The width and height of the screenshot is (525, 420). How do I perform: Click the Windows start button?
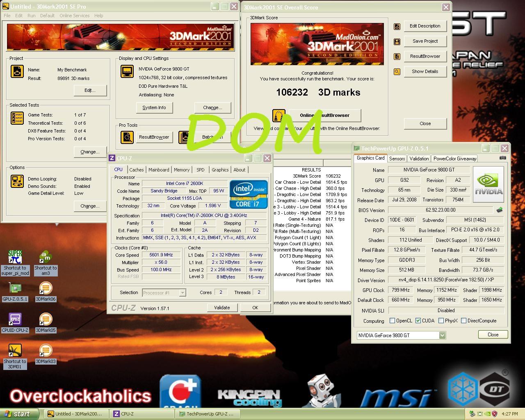coord(20,414)
